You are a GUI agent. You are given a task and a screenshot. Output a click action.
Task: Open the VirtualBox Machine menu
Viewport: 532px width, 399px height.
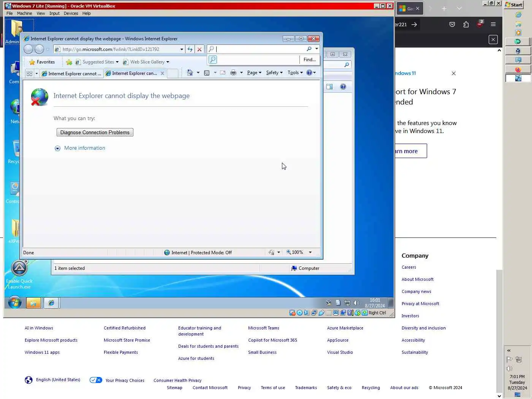point(24,13)
